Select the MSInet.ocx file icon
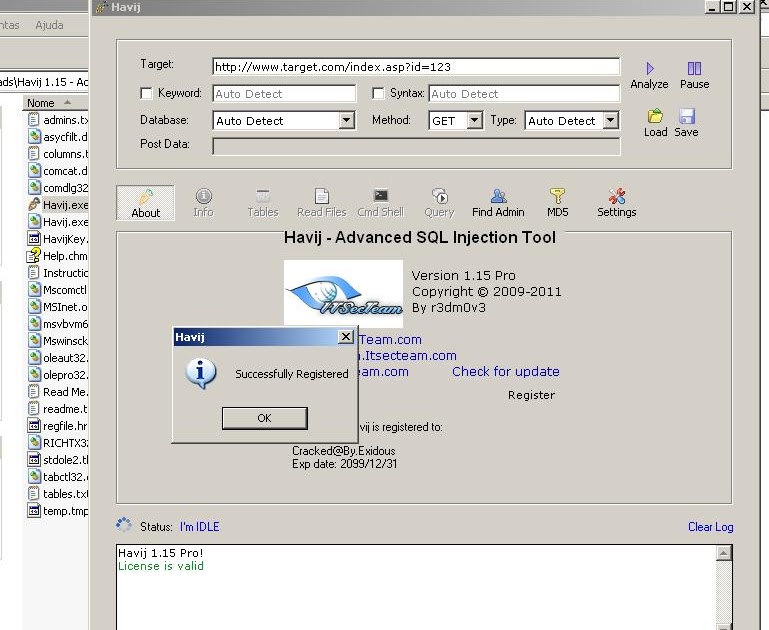This screenshot has width=769, height=630. pos(33,306)
